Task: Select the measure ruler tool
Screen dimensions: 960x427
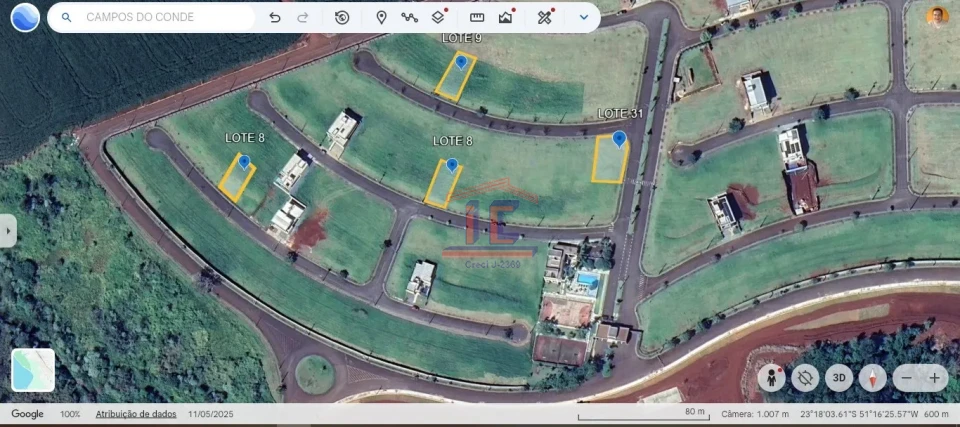Action: pyautogui.click(x=477, y=17)
